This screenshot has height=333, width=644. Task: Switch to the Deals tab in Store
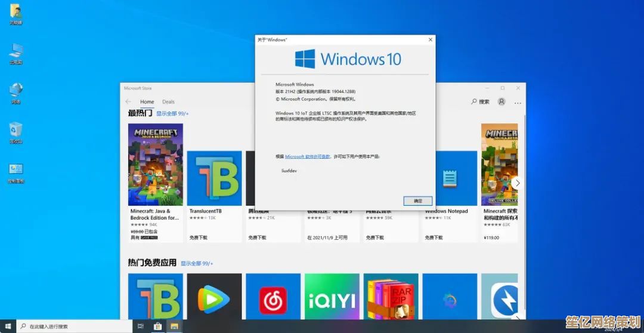(x=168, y=101)
